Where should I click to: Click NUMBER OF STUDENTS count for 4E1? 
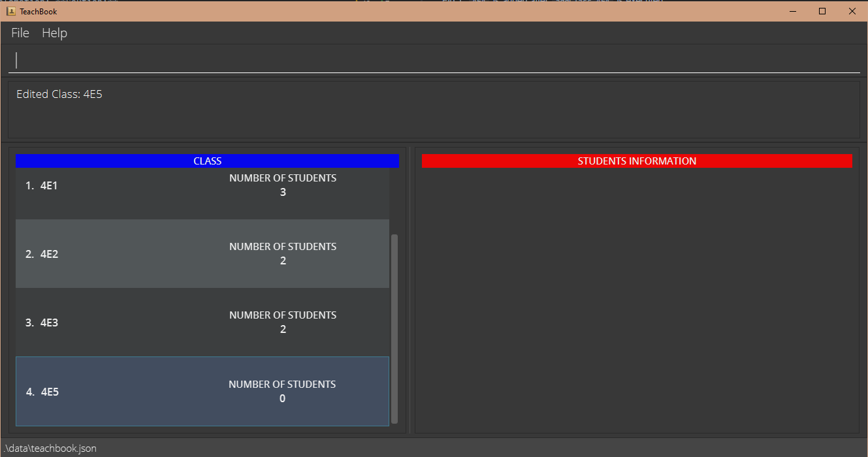click(283, 192)
